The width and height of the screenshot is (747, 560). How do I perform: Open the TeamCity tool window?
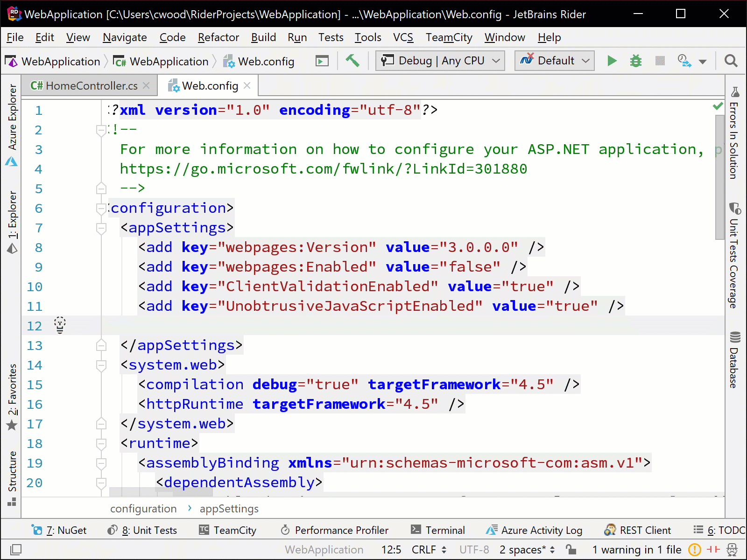[228, 530]
